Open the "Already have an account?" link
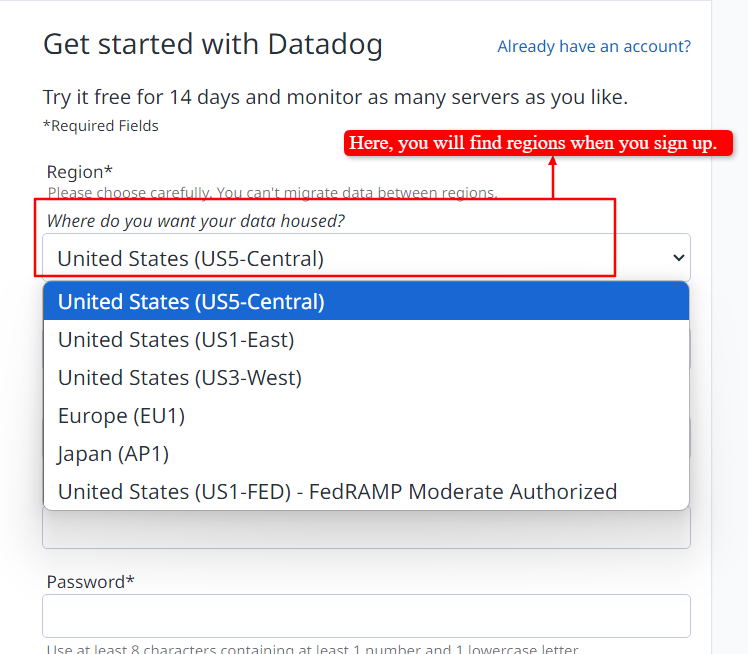 tap(594, 46)
